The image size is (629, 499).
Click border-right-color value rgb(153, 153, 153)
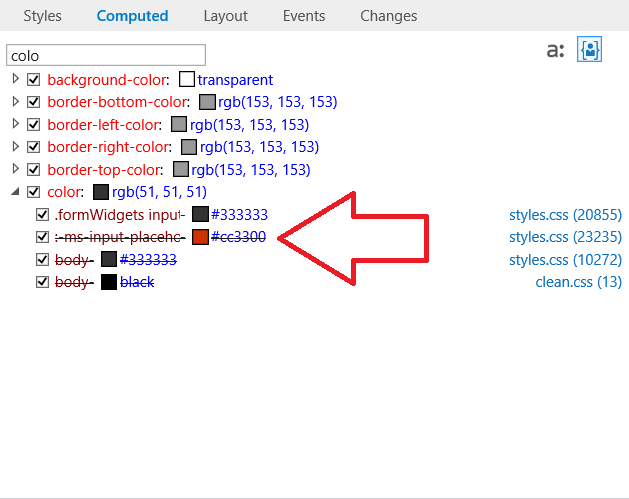coord(259,147)
